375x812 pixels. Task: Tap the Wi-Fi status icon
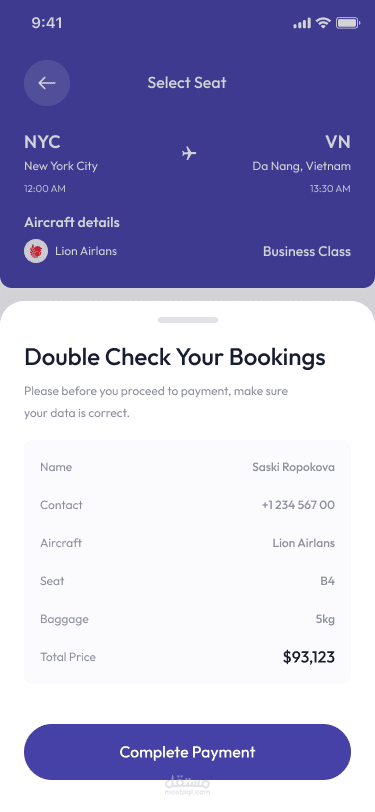tap(324, 23)
